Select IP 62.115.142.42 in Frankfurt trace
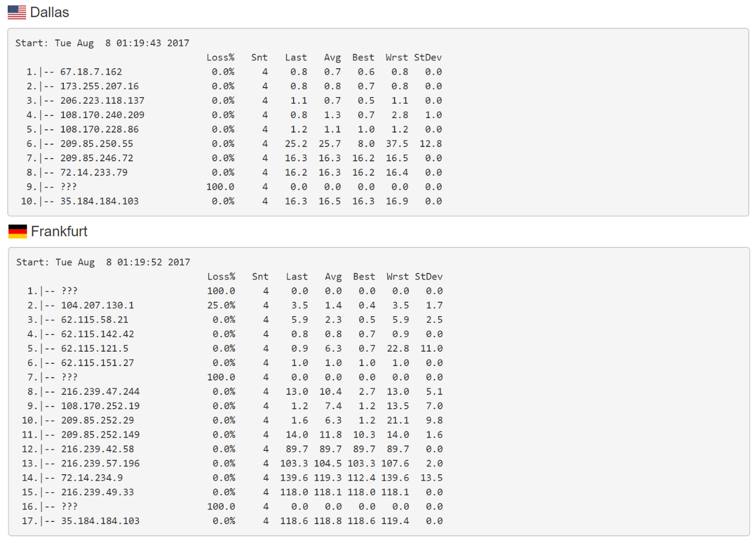The height and width of the screenshot is (543, 756). pos(98,334)
